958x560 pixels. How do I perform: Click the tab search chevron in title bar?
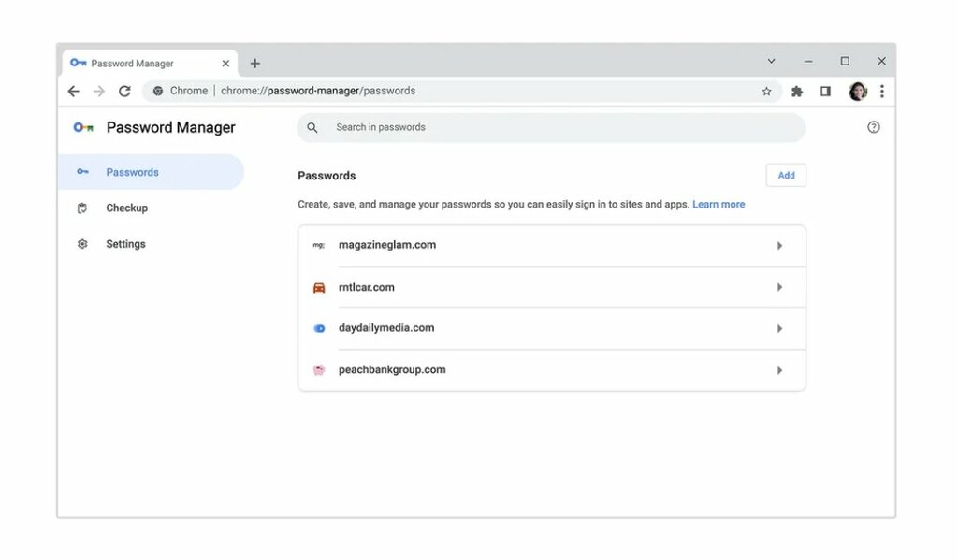click(x=771, y=61)
